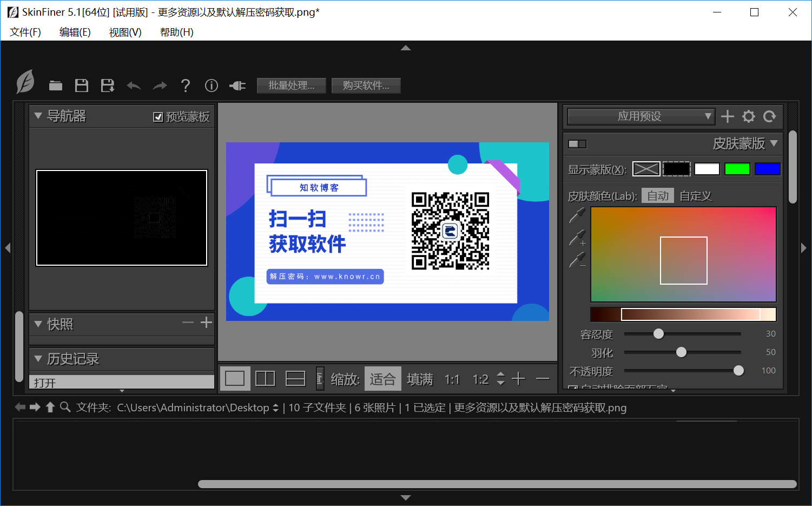Toggle the 皮肤蒙版 enable switch
This screenshot has width=812, height=506.
(577, 144)
